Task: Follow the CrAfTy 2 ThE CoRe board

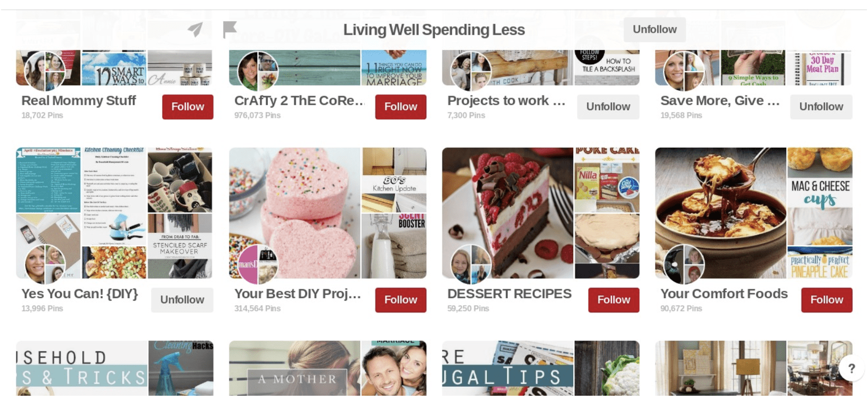Action: click(x=401, y=107)
